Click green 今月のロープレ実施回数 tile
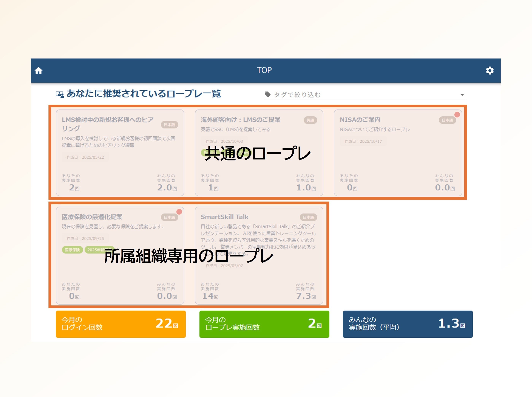This screenshot has width=532, height=397. coord(264,324)
